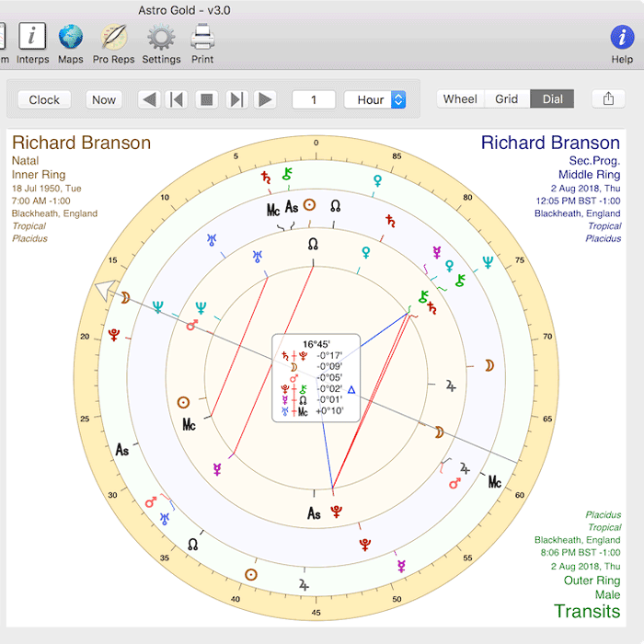Select the natal Pluto glyph near As
This screenshot has width=644, height=644.
point(337,512)
